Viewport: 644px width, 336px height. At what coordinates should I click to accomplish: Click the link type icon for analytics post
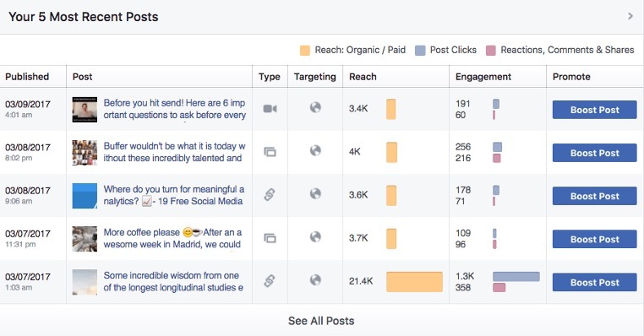(270, 194)
